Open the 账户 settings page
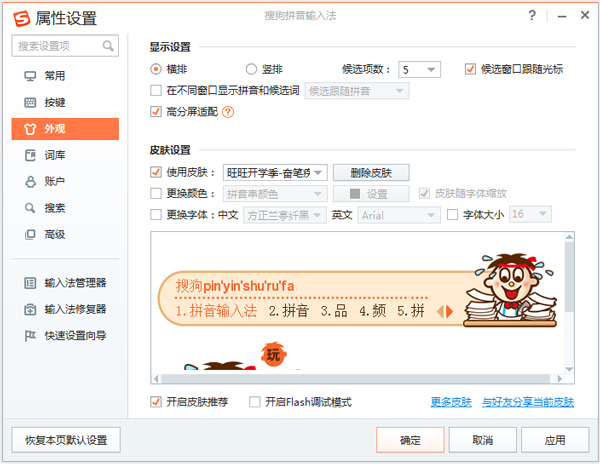 (65, 182)
